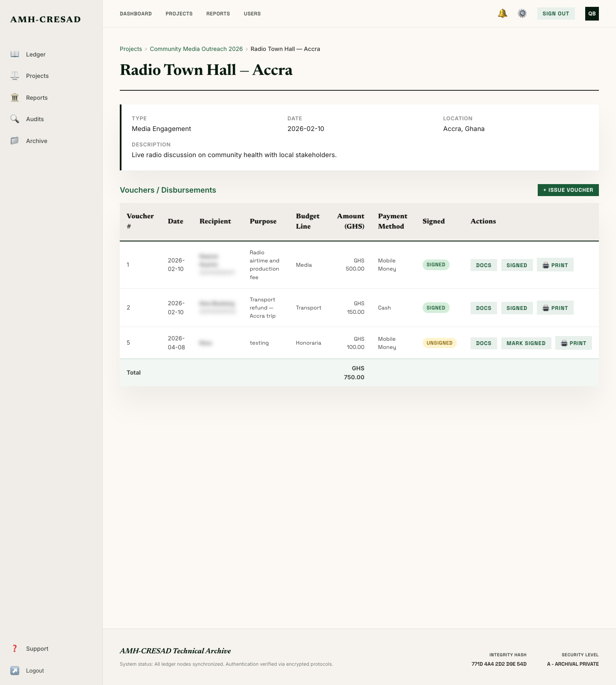This screenshot has height=685, width=616.
Task: Open Community Media Outreach 2026 breadcrumb link
Action: tap(196, 49)
